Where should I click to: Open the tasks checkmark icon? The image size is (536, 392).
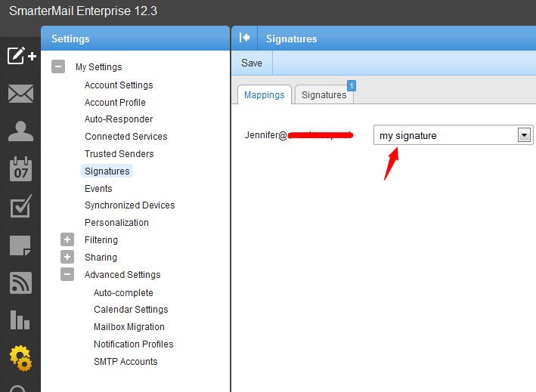tap(20, 207)
